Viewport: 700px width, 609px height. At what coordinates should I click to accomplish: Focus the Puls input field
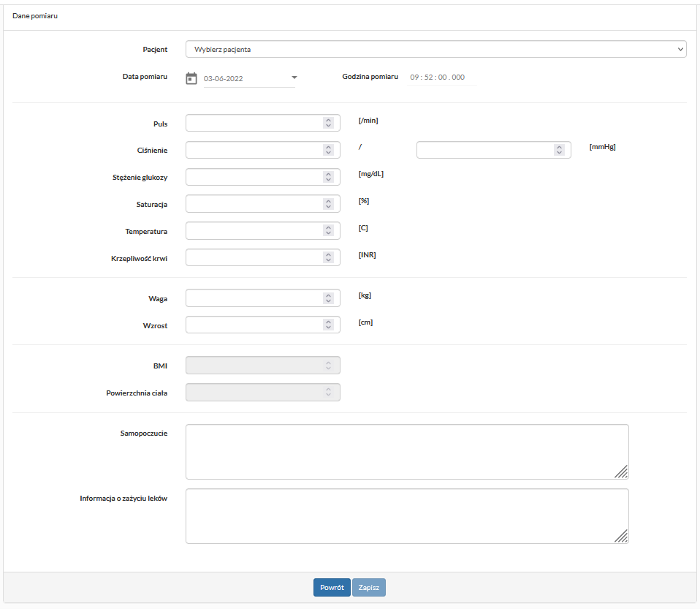(x=254, y=123)
